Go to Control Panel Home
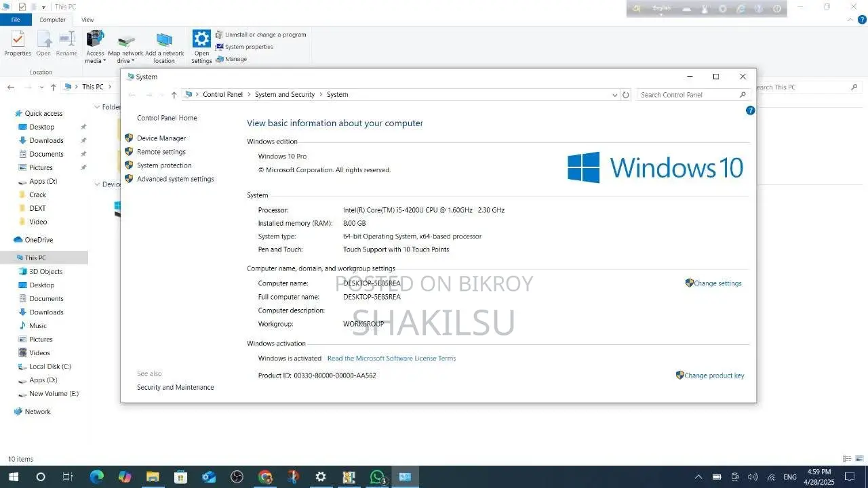 pyautogui.click(x=167, y=118)
